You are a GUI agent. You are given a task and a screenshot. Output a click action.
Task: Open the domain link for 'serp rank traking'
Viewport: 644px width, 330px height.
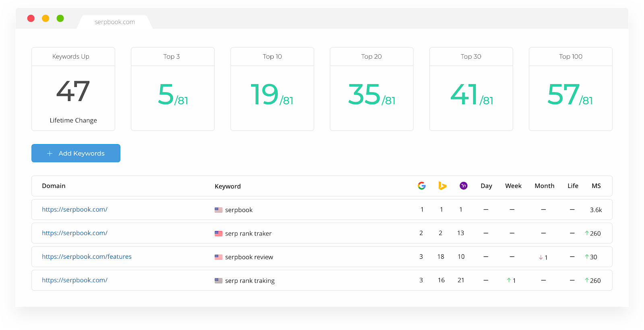coord(74,280)
